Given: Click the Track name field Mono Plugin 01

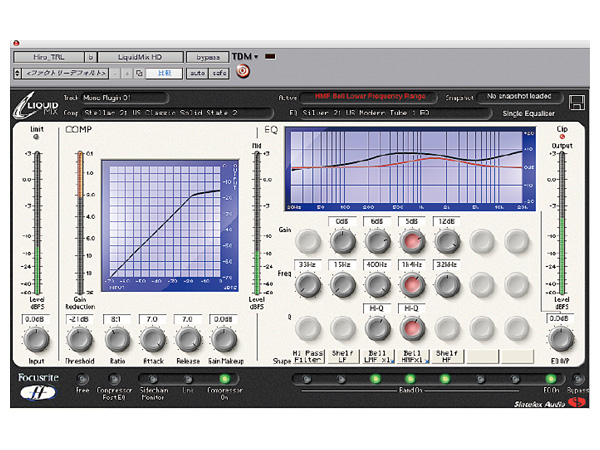Looking at the screenshot, I should 125,98.
